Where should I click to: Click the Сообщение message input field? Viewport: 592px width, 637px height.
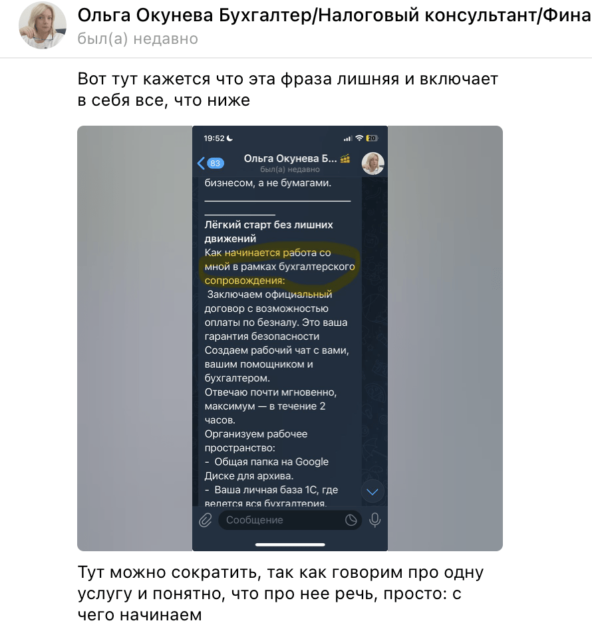pos(290,520)
